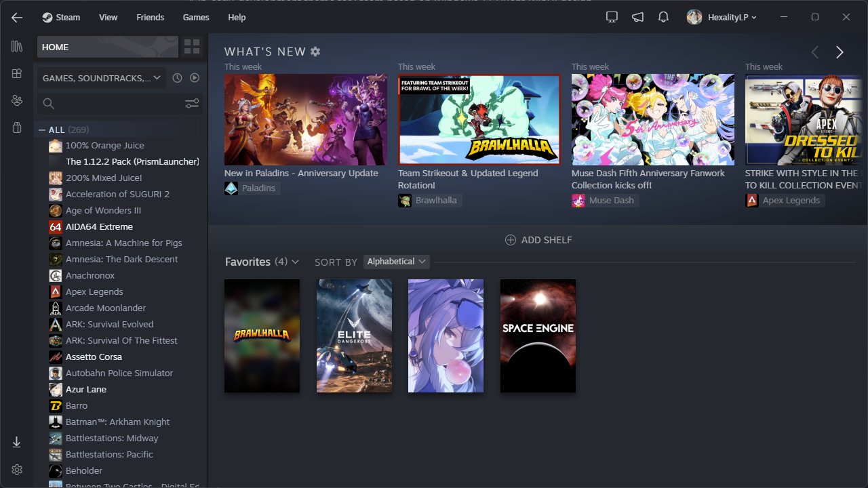
Task: Click the ADD SHELF button
Action: [x=538, y=239]
